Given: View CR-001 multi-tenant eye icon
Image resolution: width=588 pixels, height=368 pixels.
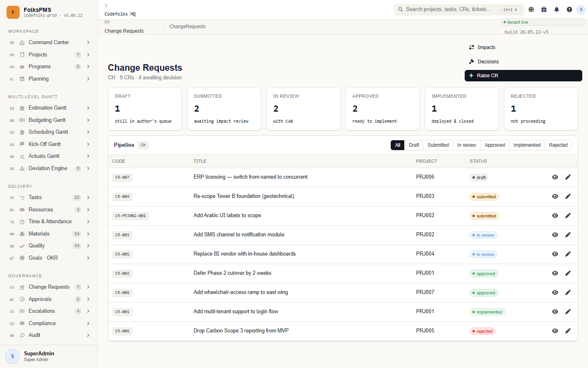Looking at the screenshot, I should point(555,312).
